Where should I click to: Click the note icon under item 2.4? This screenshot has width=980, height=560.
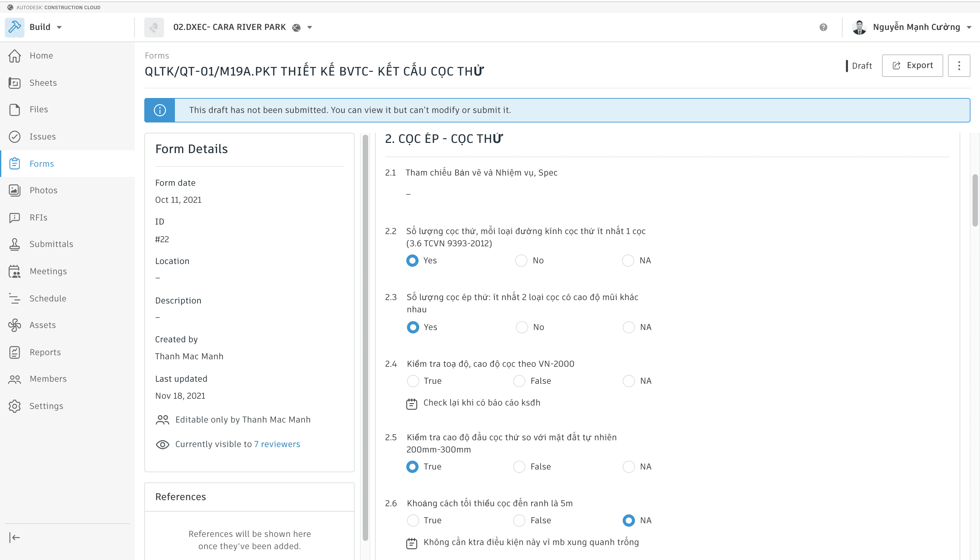[411, 404]
